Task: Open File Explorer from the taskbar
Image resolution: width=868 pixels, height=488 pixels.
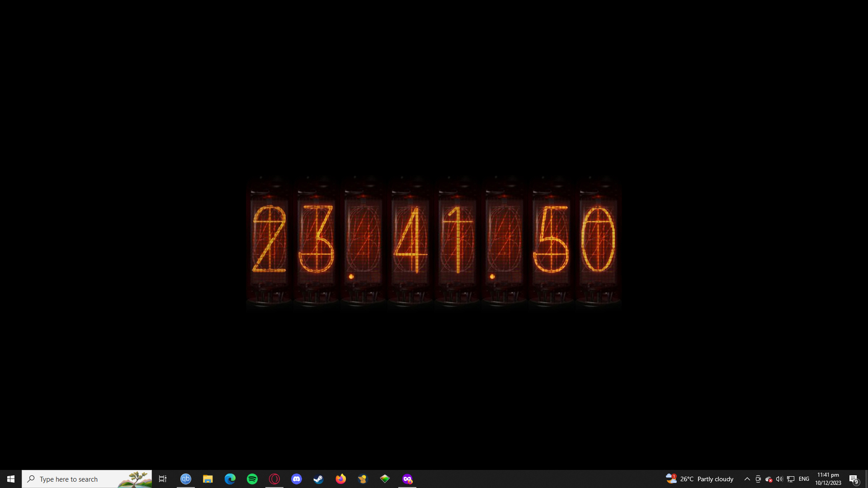Action: tap(208, 479)
